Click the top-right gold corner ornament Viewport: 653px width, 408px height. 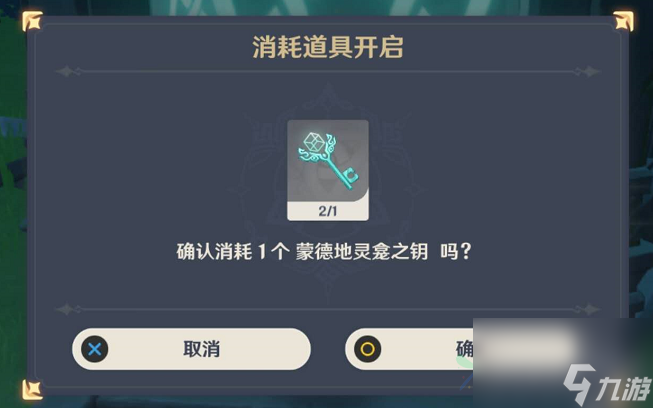pyautogui.click(x=623, y=21)
